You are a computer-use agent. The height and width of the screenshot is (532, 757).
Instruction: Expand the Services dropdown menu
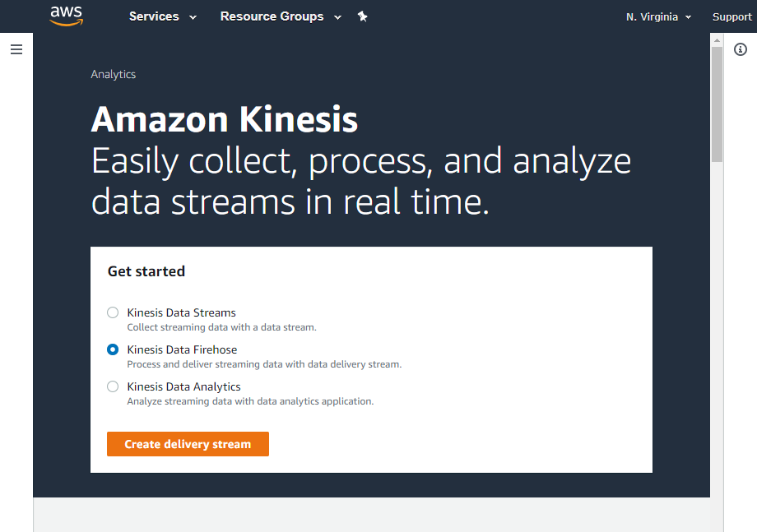(163, 16)
